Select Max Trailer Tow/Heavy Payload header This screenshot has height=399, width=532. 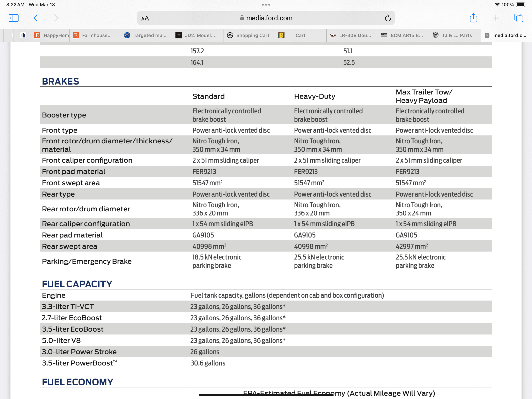(424, 96)
